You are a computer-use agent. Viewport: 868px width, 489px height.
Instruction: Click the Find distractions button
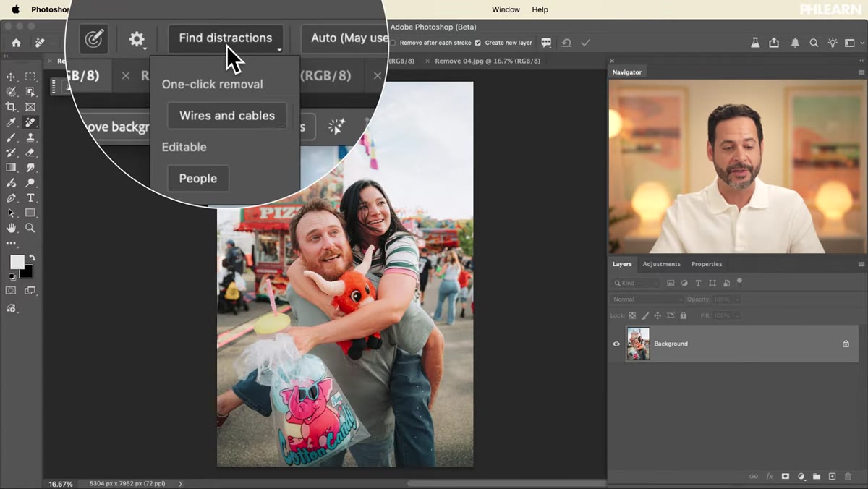[x=226, y=38]
